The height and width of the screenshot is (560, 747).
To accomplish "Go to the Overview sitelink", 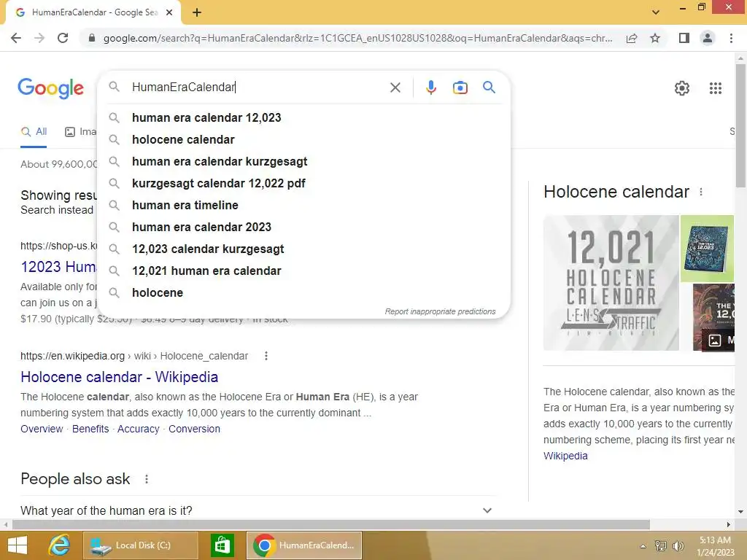I will [42, 429].
